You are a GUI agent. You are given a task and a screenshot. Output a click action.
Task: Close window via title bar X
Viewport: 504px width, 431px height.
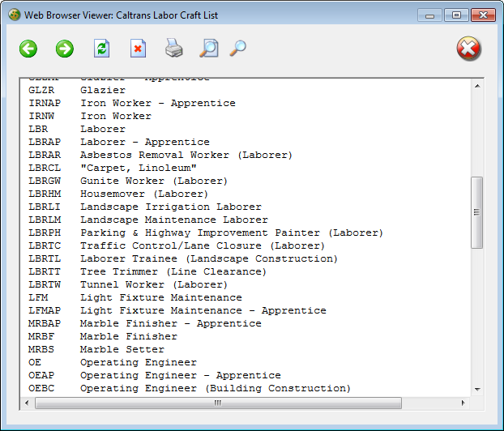point(483,15)
